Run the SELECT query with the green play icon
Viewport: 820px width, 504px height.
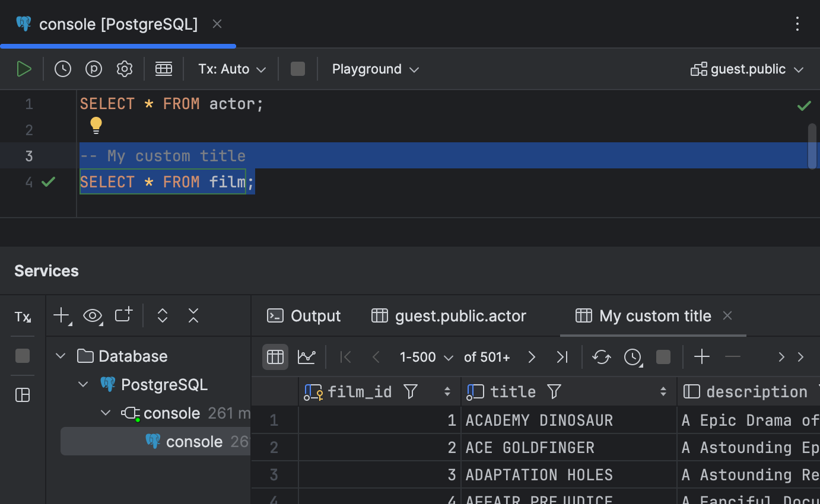click(x=24, y=68)
